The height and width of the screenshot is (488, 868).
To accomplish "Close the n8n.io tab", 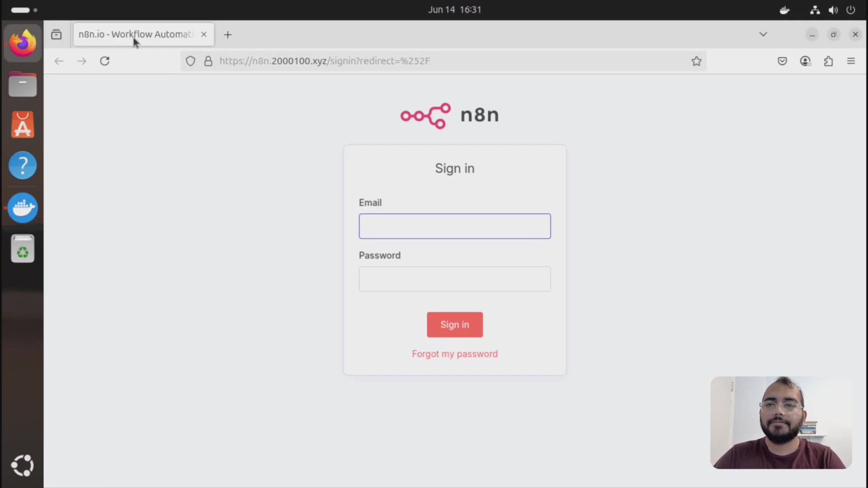I will pos(204,34).
